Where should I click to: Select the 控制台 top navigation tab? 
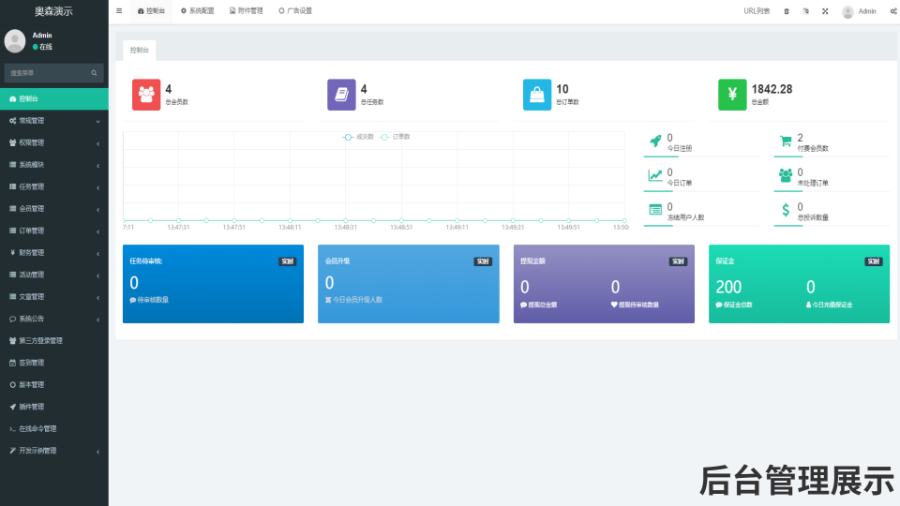coord(152,11)
